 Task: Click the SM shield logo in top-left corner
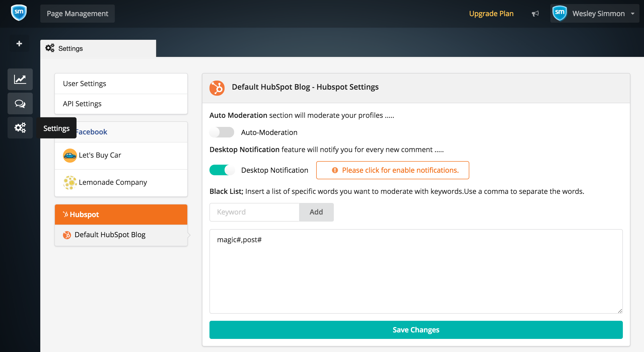coord(19,13)
